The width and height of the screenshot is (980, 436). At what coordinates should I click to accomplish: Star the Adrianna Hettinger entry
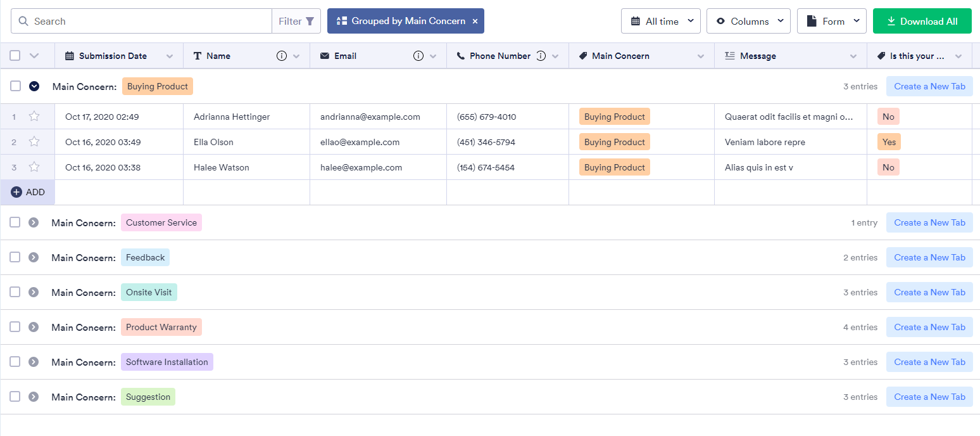click(x=34, y=117)
